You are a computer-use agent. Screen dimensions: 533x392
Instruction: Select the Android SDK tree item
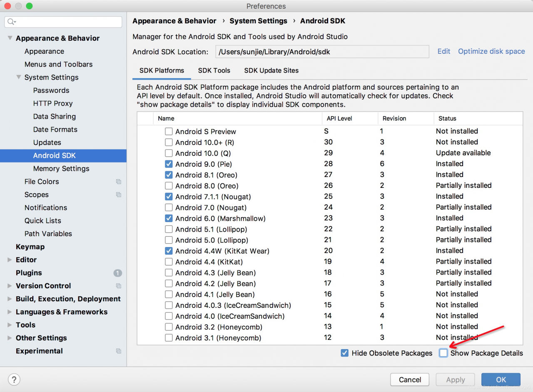point(63,155)
